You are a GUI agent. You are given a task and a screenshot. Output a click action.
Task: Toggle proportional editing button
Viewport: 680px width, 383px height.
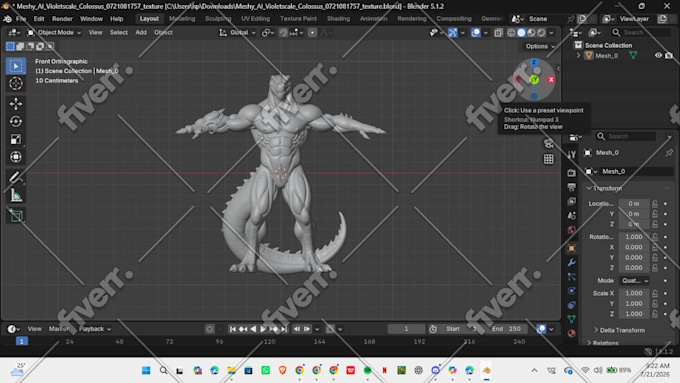pyautogui.click(x=312, y=33)
